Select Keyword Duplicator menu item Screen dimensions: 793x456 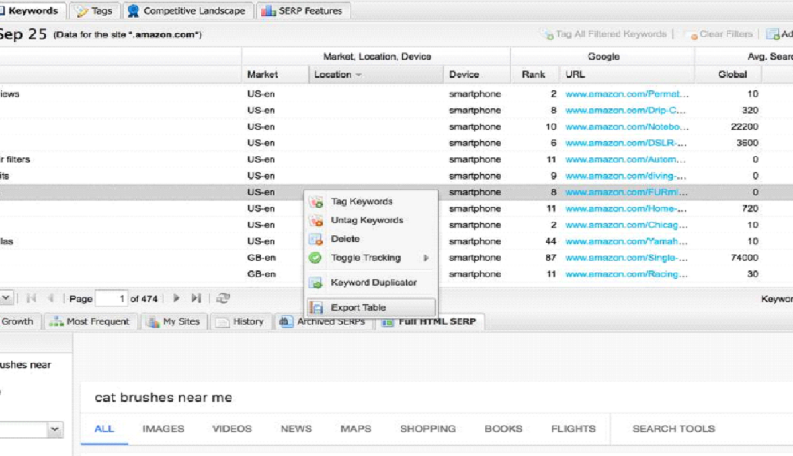[371, 283]
